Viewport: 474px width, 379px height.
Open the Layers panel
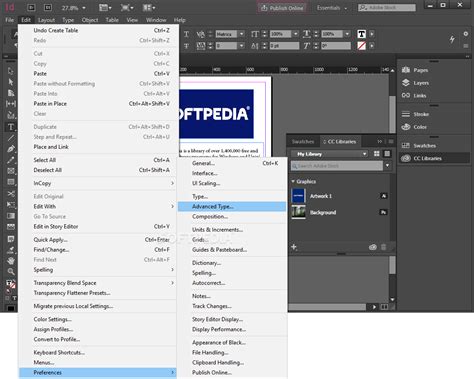[415, 83]
